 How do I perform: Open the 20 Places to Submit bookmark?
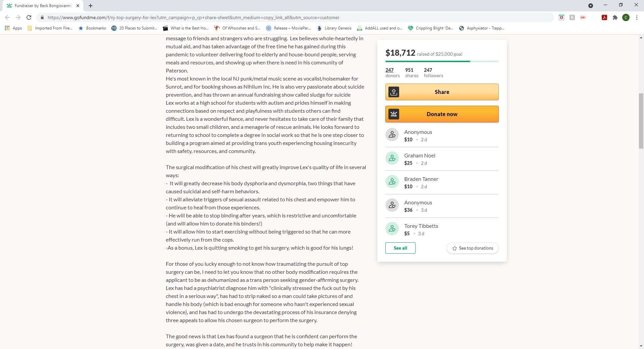(134, 28)
